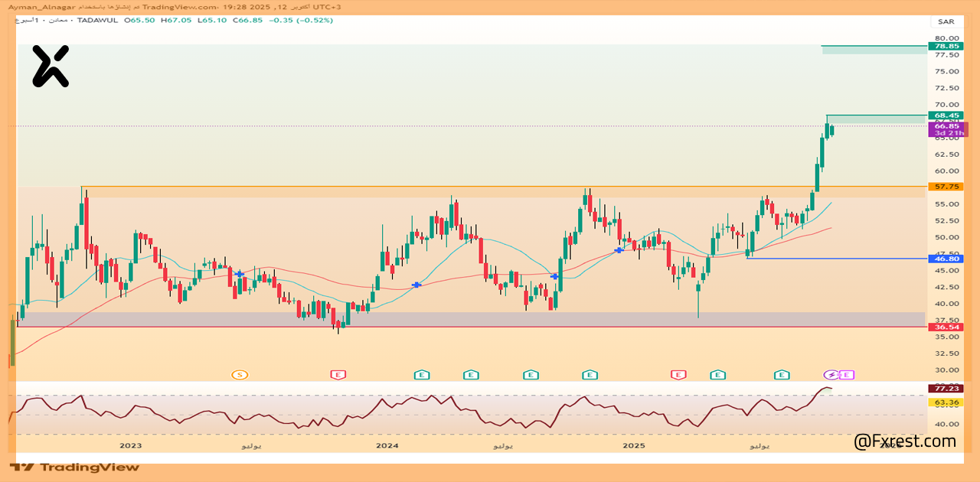Open the first green E marker after 2024
Screen dimensions: 980x482
pyautogui.click(x=421, y=374)
